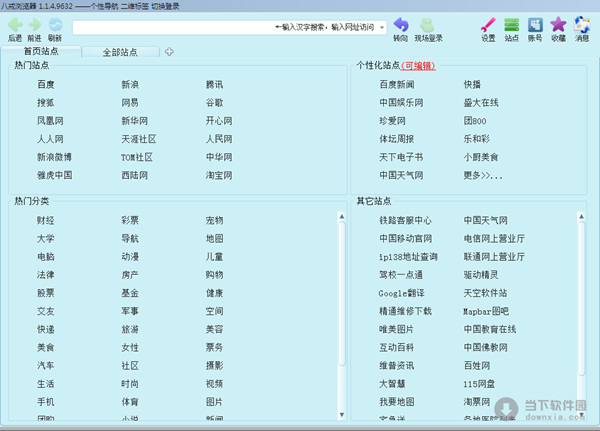Open Google翻译 site
600x431 pixels.
[401, 293]
